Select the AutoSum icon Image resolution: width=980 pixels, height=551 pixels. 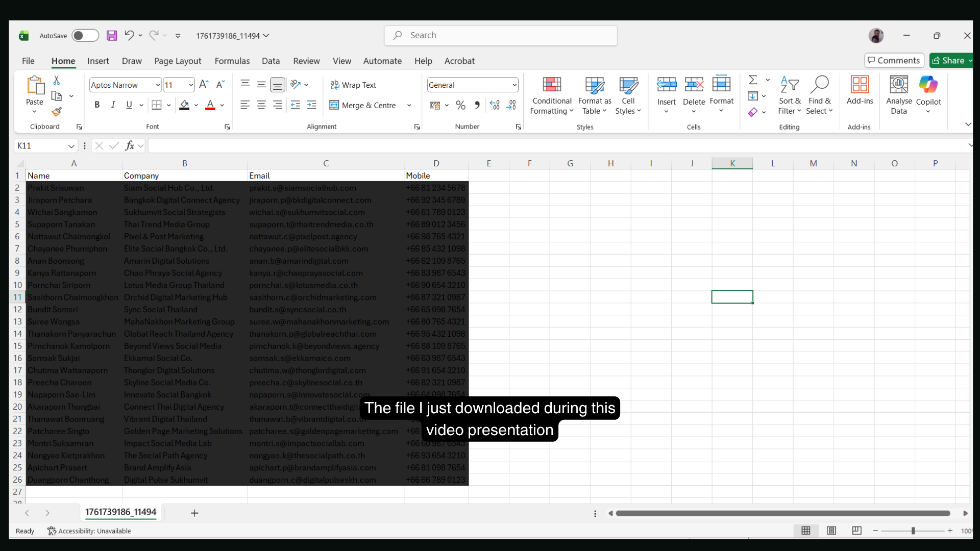[x=753, y=80]
